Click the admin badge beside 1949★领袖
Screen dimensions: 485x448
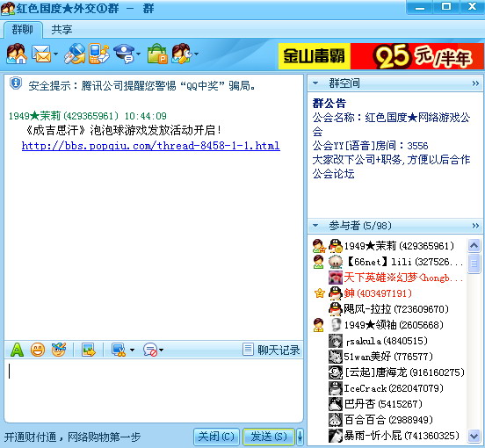coord(318,325)
